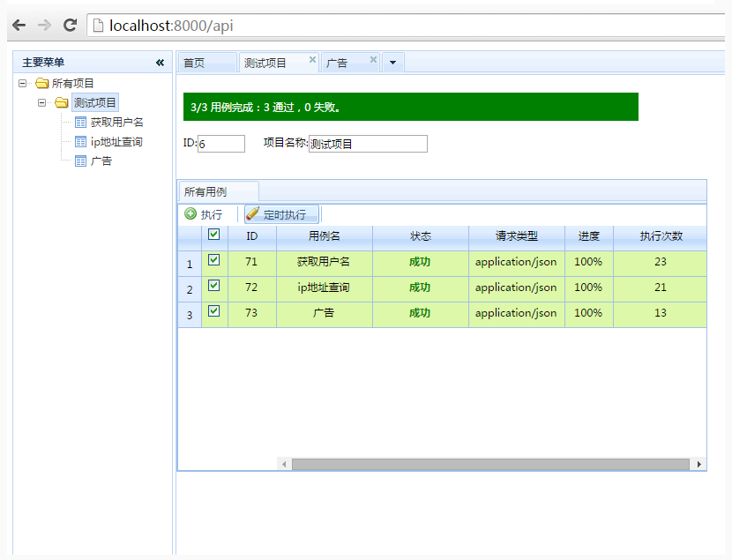Click the 成功 status in row 73
This screenshot has width=732, height=560.
[419, 313]
